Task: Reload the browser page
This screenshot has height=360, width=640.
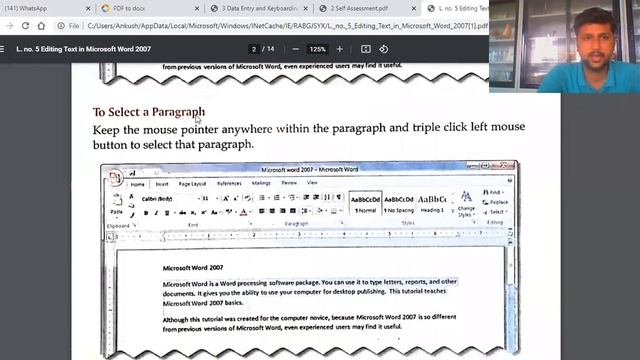Action: click(x=25, y=26)
